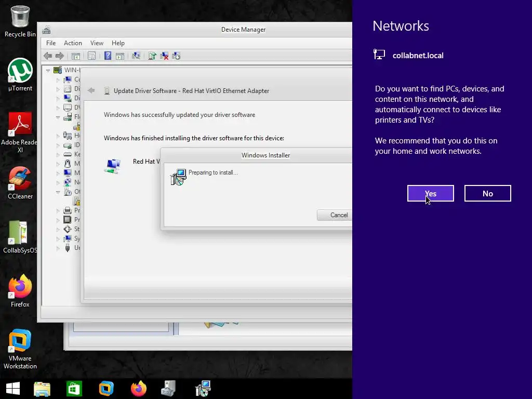Screen dimensions: 532x399
Task: Click 'Preparing to install...' status text
Action: (213, 172)
